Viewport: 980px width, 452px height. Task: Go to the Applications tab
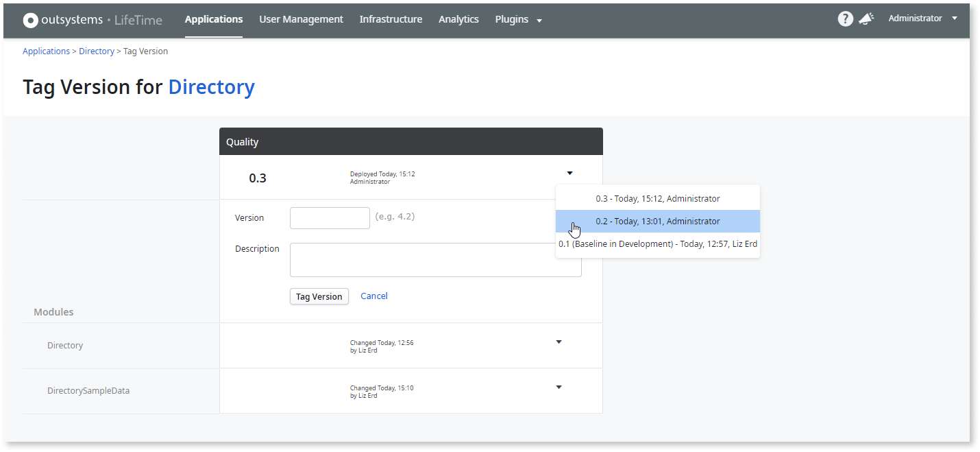(x=214, y=19)
